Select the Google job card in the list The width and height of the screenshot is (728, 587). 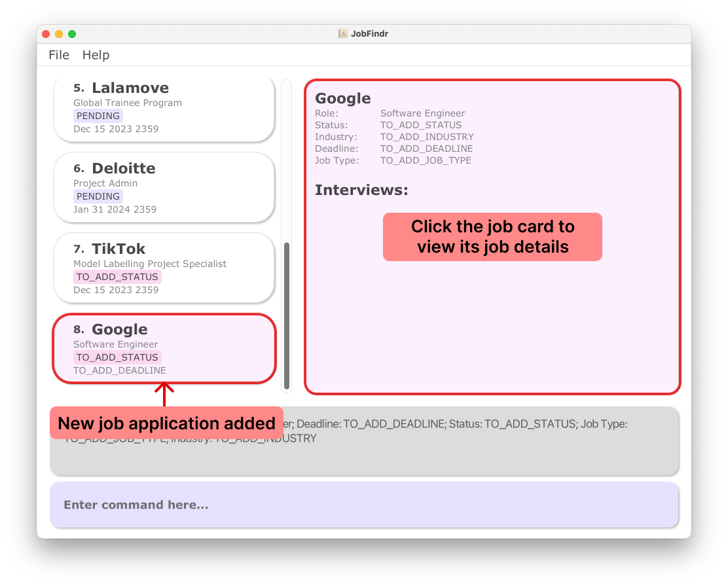point(164,349)
